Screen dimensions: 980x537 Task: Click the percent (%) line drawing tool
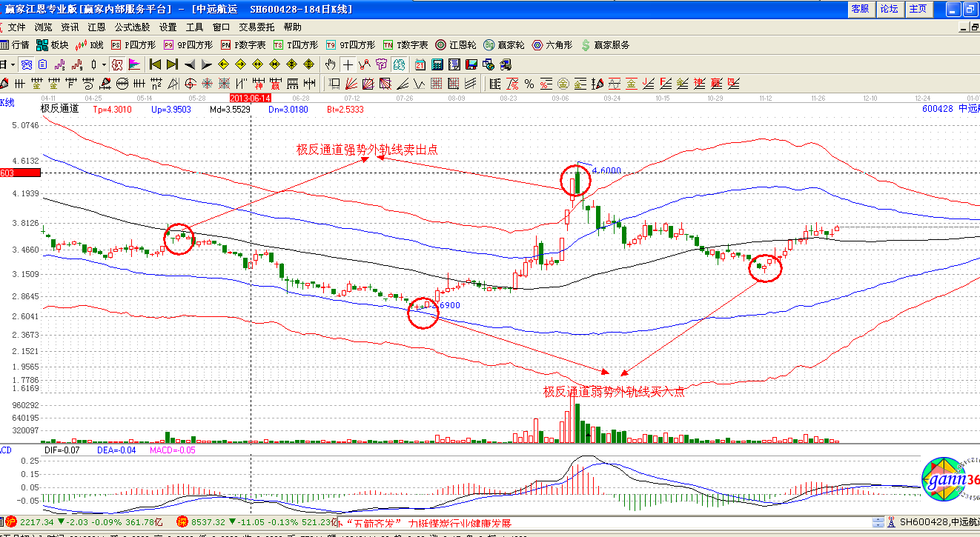pos(529,83)
